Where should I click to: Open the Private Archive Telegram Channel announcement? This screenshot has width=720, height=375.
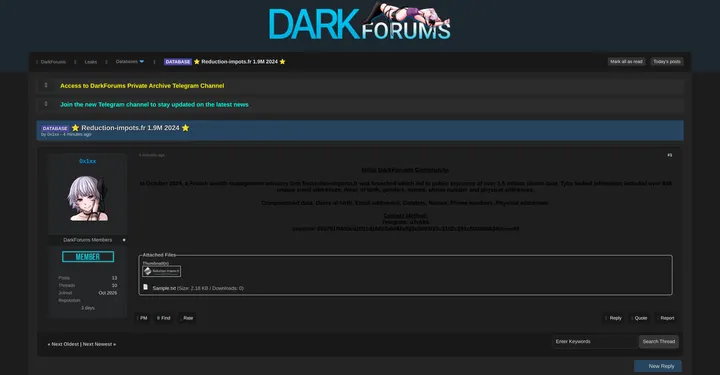(142, 86)
